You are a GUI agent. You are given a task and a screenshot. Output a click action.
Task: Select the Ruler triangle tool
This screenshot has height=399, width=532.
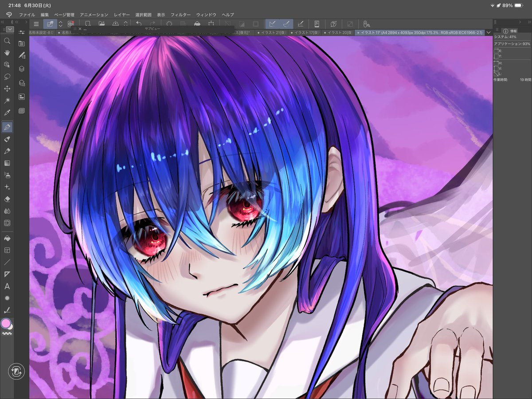tap(7, 274)
